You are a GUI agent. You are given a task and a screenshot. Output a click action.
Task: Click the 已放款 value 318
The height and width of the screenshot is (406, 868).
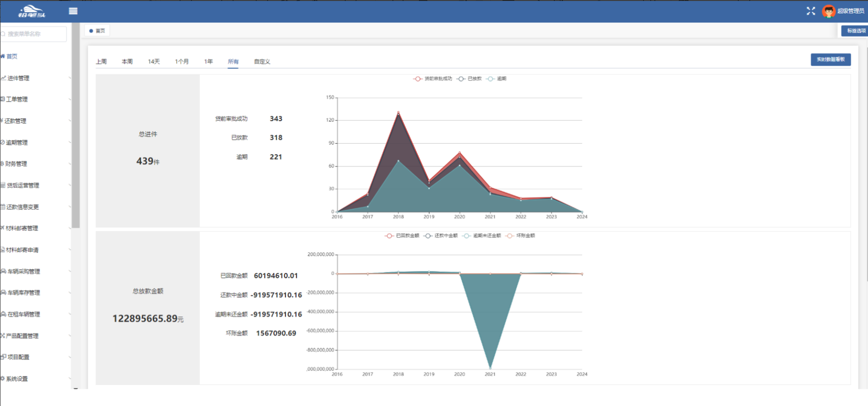(276, 138)
